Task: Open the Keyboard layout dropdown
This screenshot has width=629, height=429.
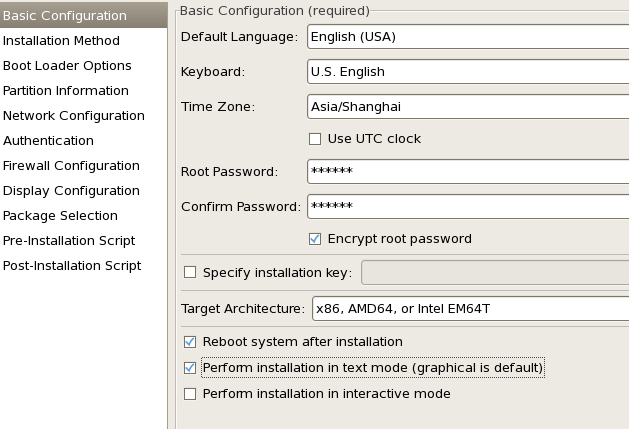Action: pos(468,71)
